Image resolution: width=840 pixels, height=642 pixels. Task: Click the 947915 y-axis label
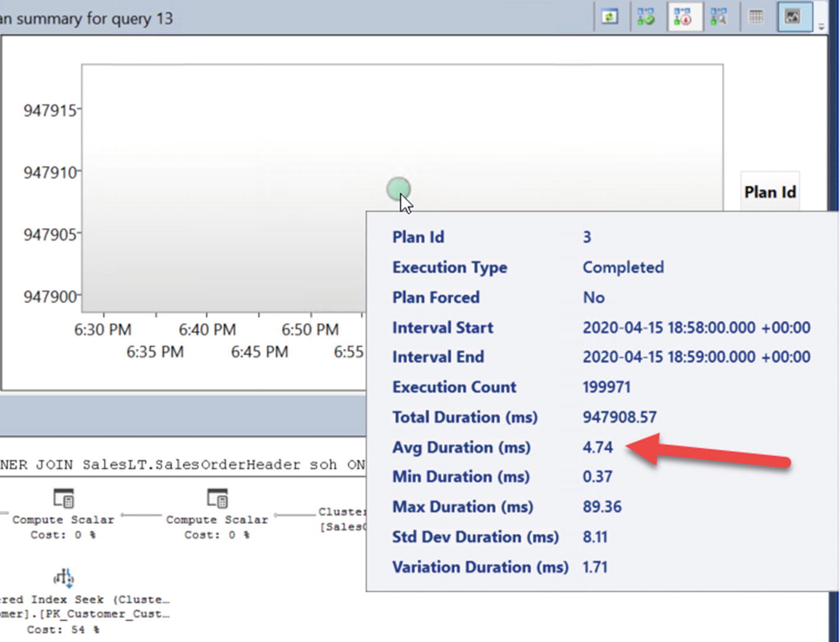[50, 110]
